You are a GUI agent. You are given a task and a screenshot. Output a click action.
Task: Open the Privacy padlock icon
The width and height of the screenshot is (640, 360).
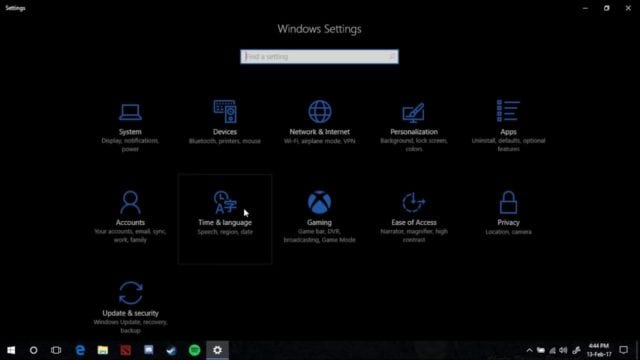pos(508,202)
